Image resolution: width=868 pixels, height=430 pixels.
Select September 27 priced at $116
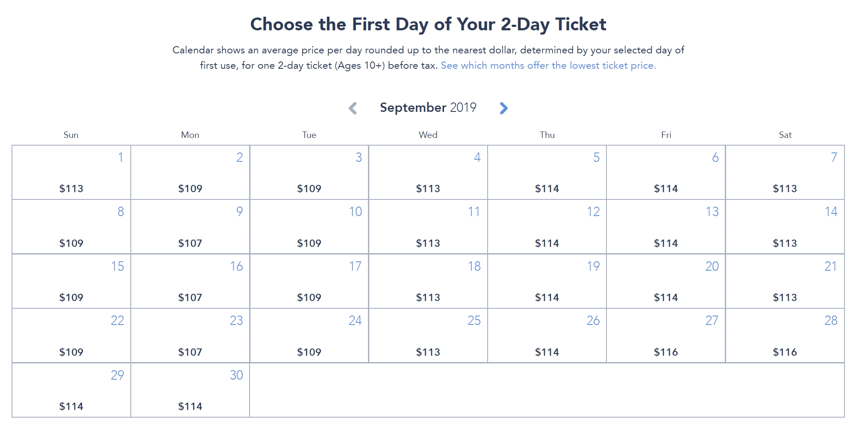[666, 336]
